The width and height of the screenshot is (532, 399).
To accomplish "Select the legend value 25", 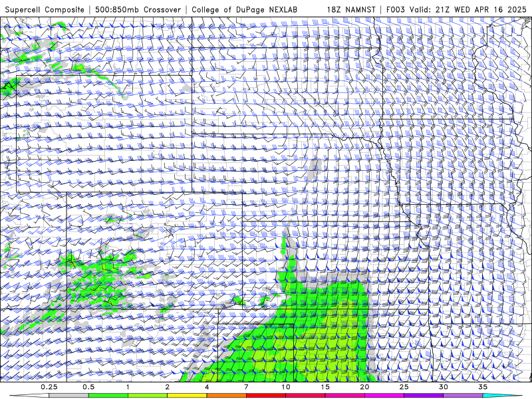I will point(404,387).
